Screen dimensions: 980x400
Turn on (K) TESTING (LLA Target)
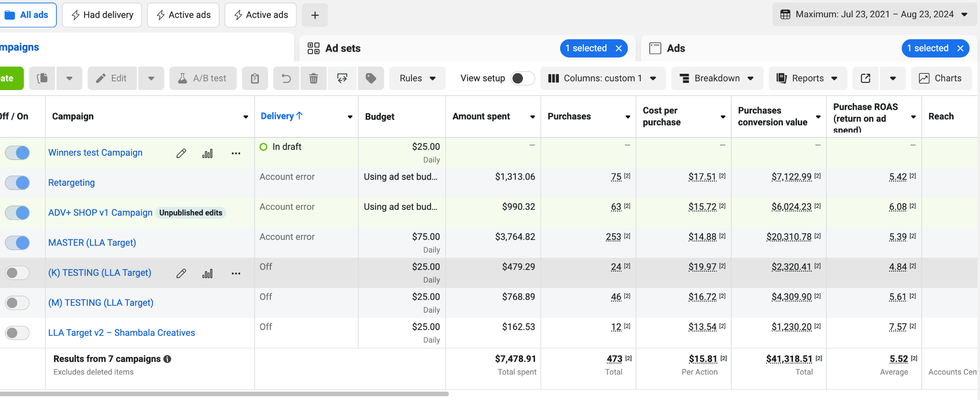(17, 273)
